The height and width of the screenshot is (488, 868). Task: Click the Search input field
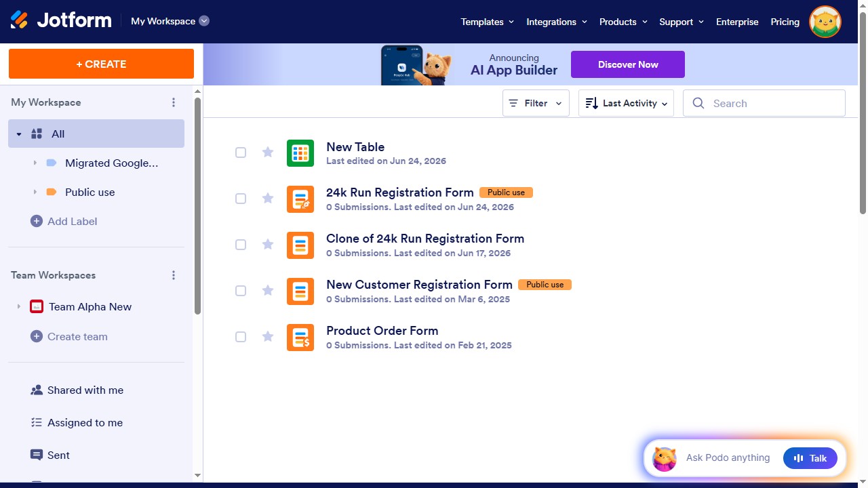click(764, 103)
